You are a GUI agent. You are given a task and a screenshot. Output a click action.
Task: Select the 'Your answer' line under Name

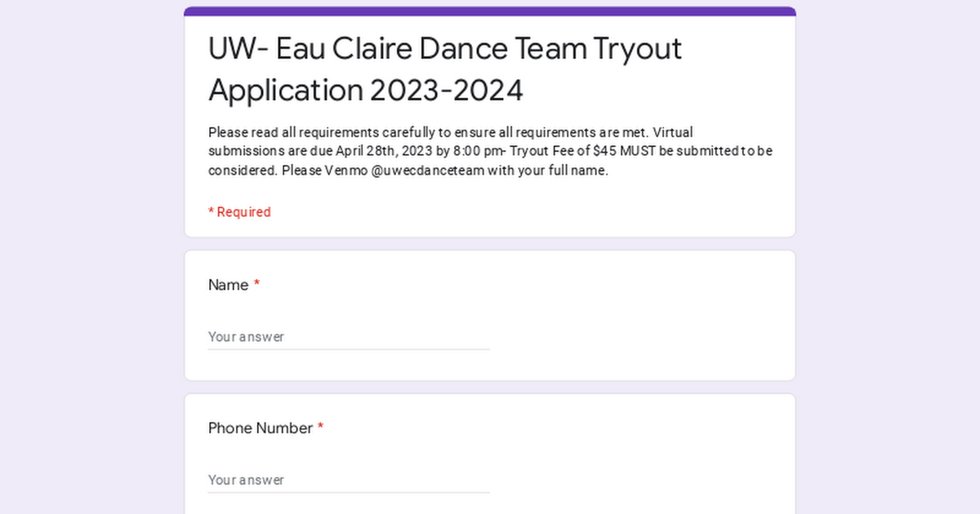click(246, 336)
